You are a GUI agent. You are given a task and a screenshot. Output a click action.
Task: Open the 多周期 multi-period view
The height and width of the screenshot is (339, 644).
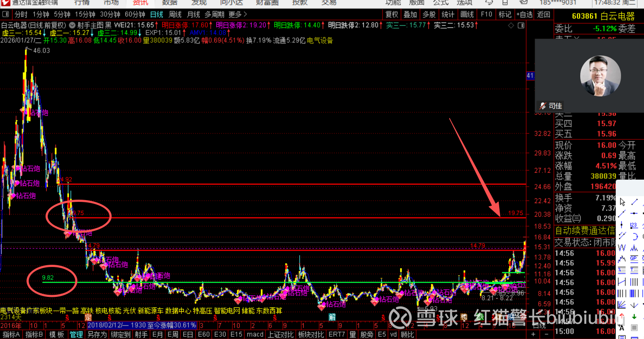215,14
